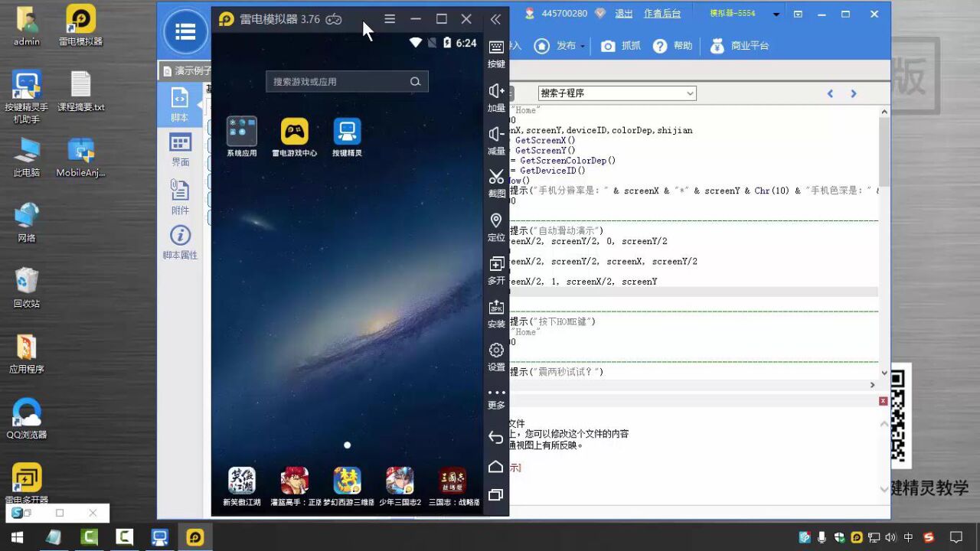Go to previous result with left arrow
This screenshot has width=980, height=551.
coord(830,93)
